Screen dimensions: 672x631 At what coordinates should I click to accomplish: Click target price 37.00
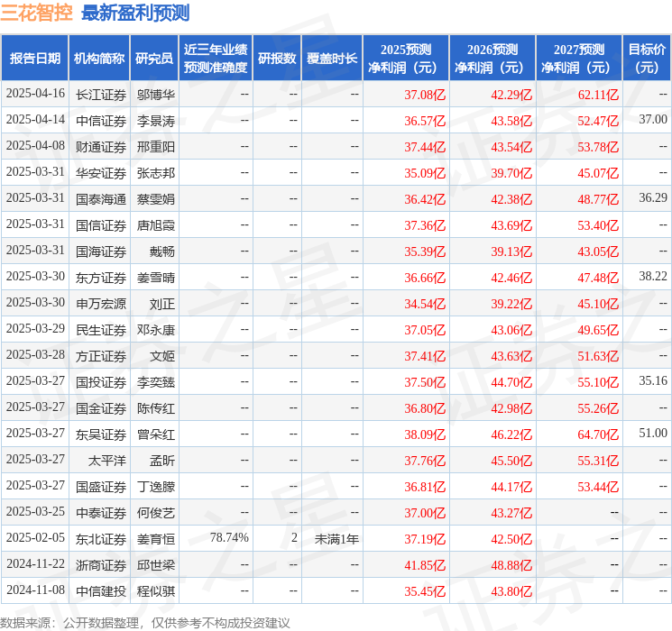[653, 120]
